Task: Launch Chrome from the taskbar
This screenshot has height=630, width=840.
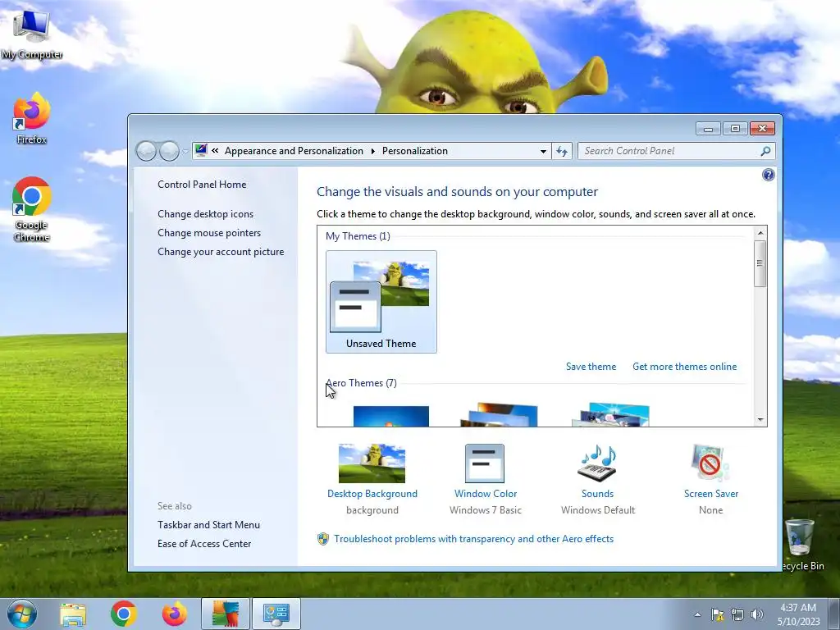Action: pos(124,614)
